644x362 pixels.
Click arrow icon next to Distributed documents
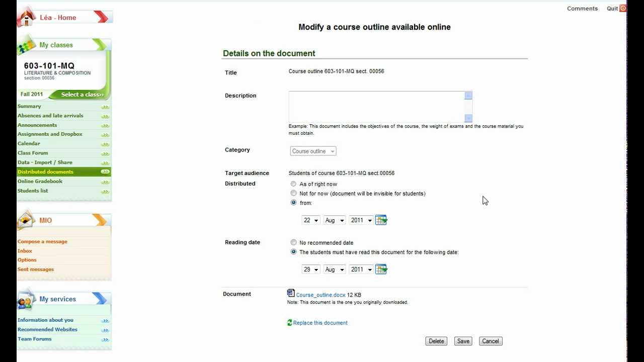105,172
